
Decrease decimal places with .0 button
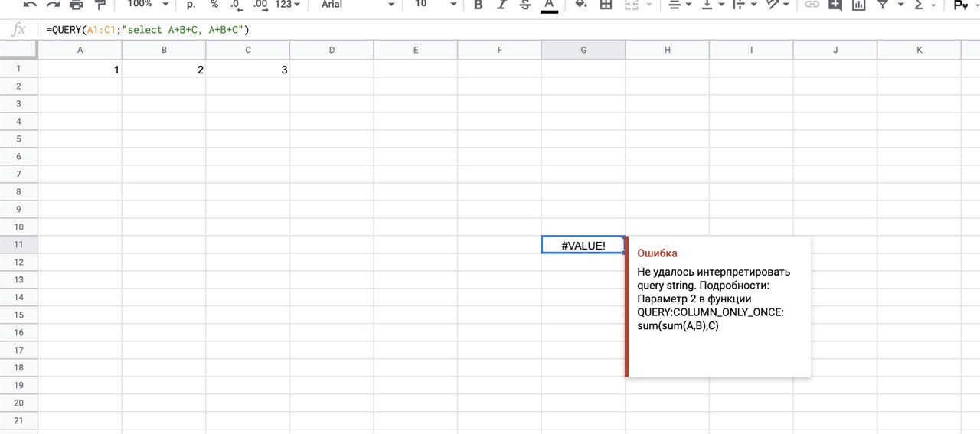coord(237,5)
